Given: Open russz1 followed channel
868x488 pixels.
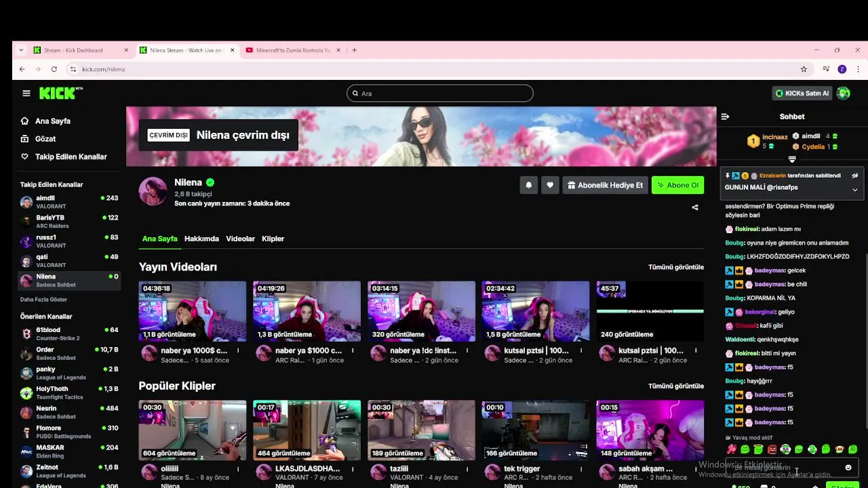Looking at the screenshot, I should [x=69, y=241].
